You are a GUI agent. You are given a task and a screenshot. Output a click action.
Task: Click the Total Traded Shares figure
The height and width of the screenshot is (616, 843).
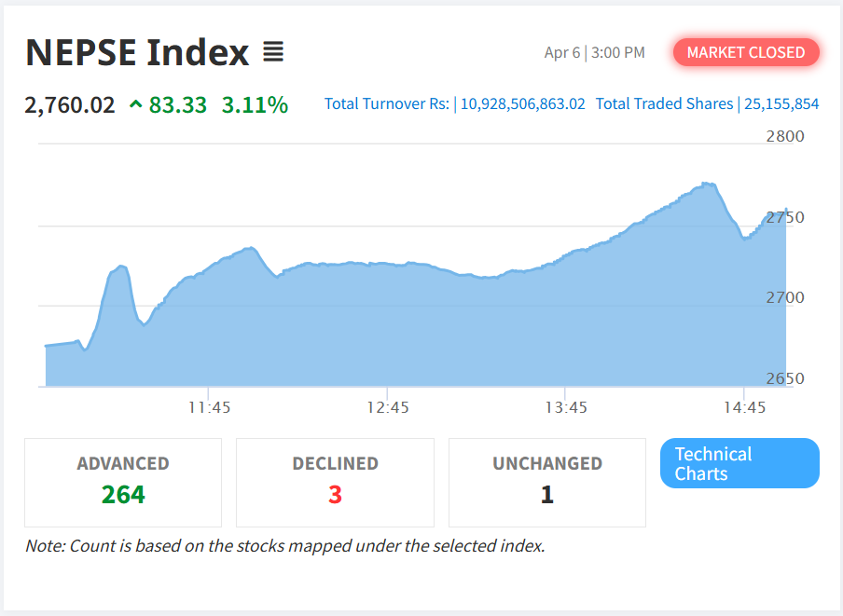click(x=781, y=104)
